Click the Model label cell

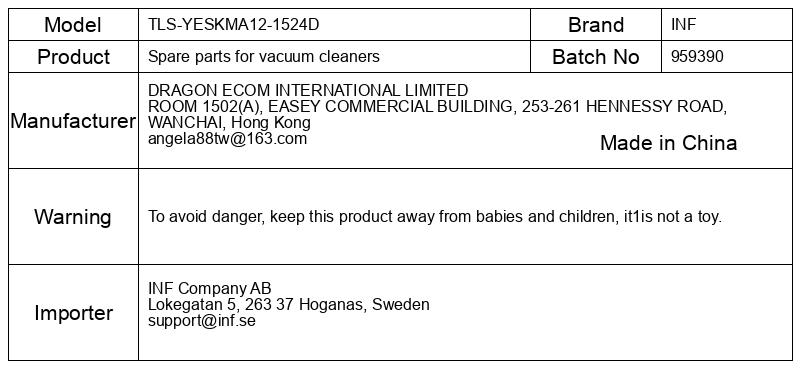[x=73, y=24]
